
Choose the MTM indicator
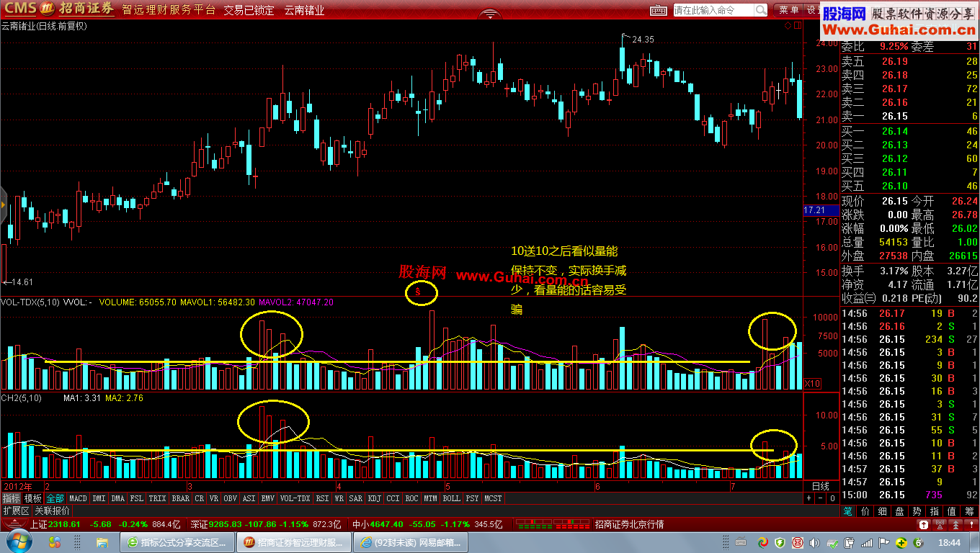430,498
